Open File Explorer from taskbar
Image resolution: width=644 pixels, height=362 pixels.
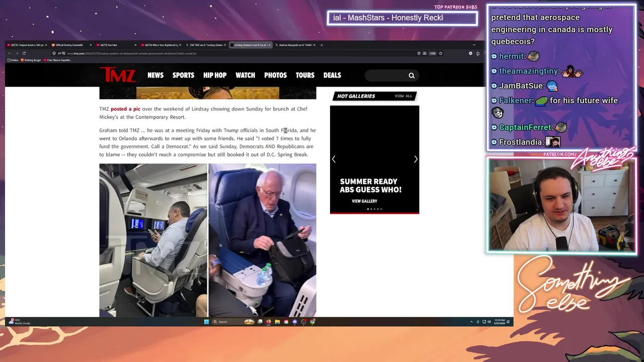point(277,322)
